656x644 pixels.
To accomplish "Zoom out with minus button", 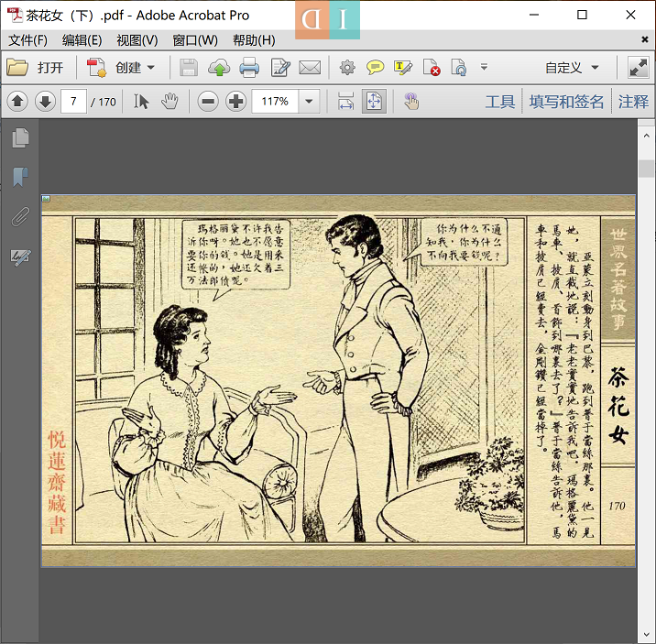I will pos(208,101).
